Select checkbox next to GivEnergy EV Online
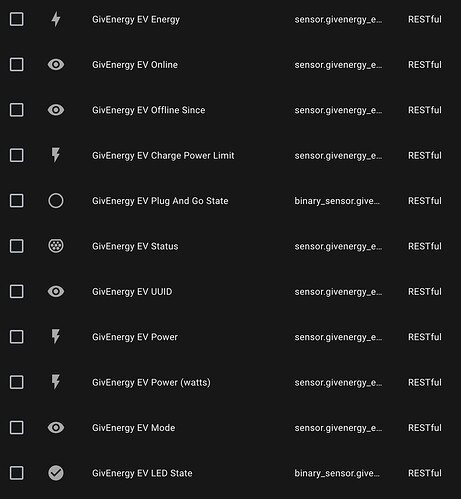Viewport: 461px width, 499px height. (17, 65)
